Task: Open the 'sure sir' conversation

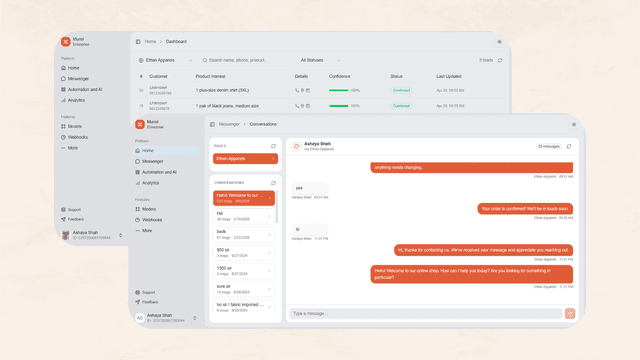Action: [244, 289]
